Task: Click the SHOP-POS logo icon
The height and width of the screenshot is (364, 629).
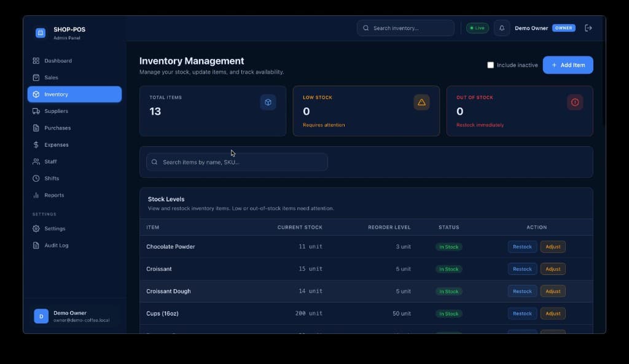Action: point(41,33)
